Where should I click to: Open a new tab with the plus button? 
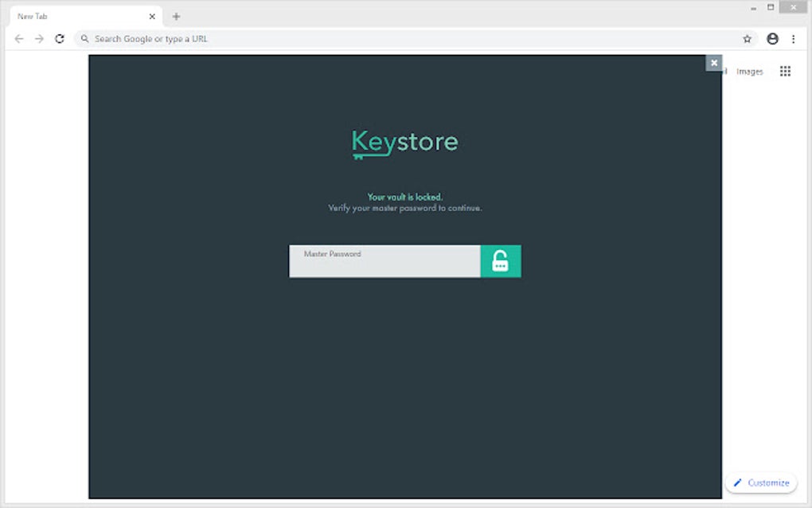click(x=176, y=15)
